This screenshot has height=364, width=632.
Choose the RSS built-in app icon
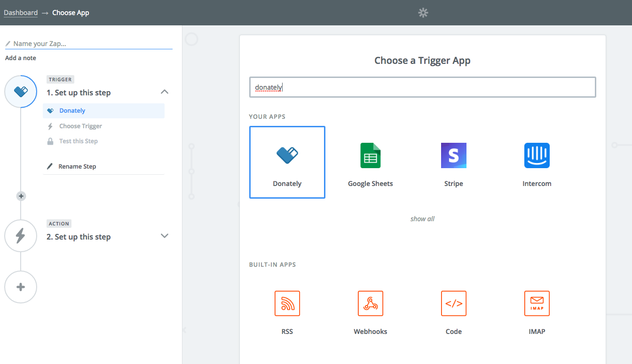[287, 303]
